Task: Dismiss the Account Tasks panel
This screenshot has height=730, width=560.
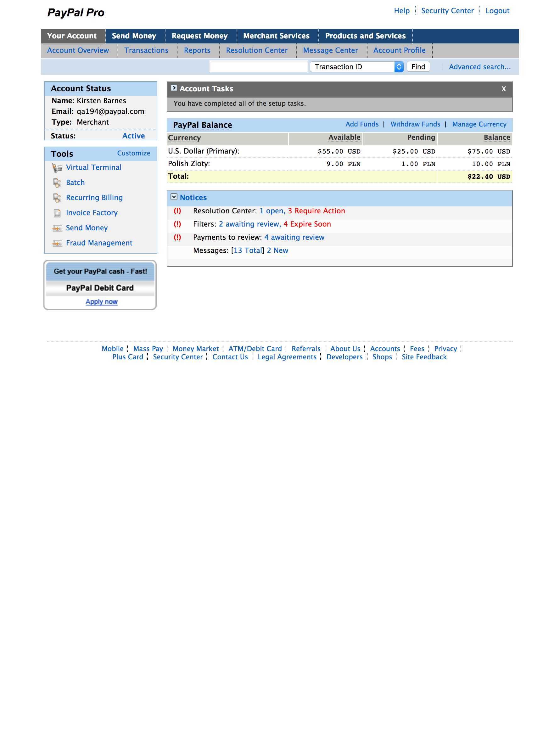Action: pos(503,89)
